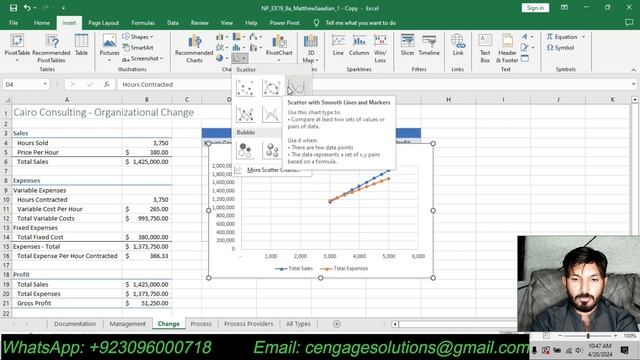
Task: Open the scatter chart dropdown button
Action: (240, 58)
